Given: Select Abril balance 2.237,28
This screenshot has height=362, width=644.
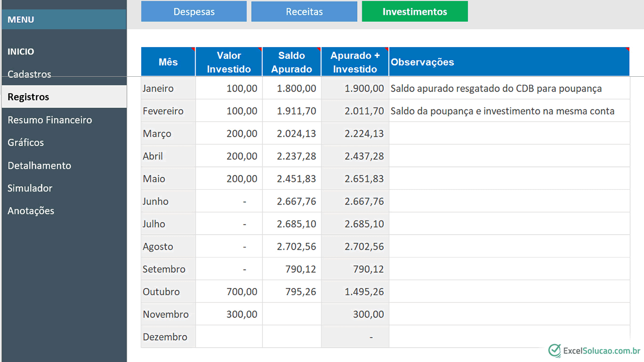Looking at the screenshot, I should point(292,156).
